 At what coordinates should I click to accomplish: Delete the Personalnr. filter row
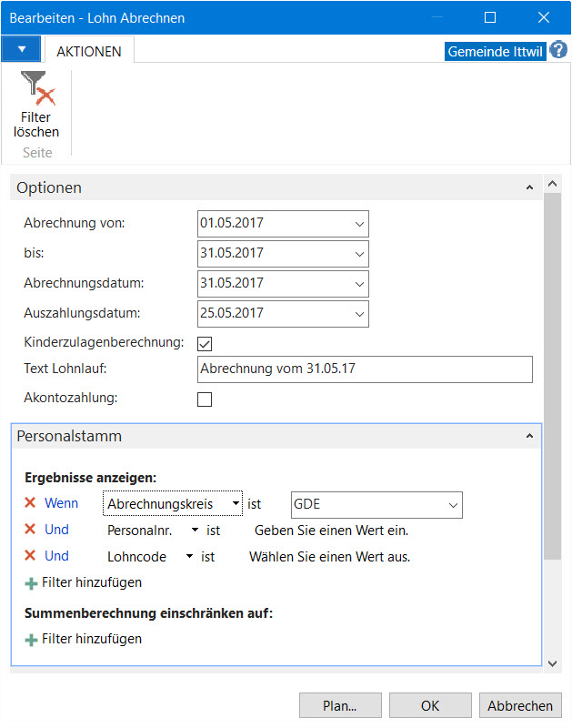pos(30,530)
